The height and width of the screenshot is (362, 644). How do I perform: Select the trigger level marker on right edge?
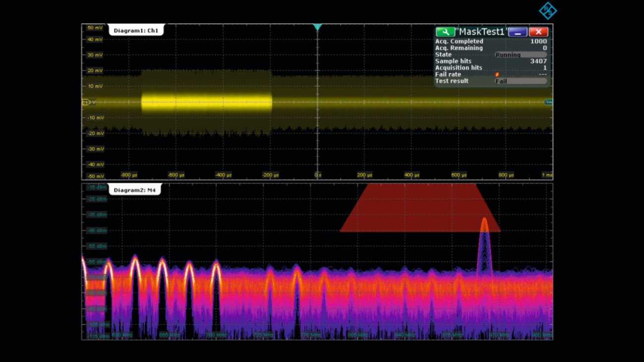point(548,102)
